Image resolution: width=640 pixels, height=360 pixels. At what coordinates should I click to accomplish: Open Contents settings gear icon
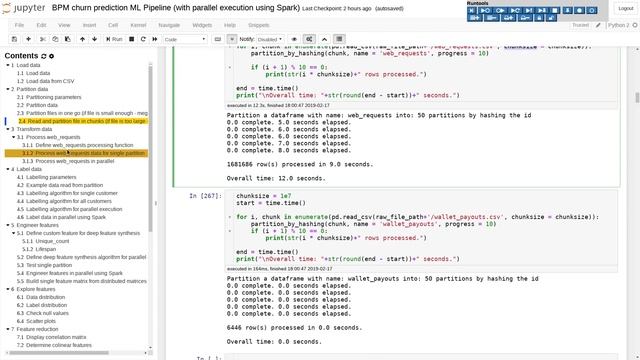coord(51,56)
